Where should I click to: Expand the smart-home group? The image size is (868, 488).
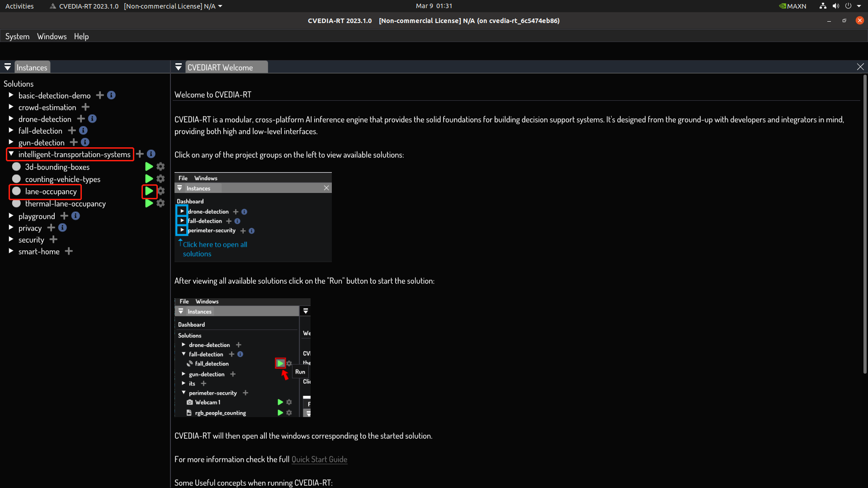(11, 251)
